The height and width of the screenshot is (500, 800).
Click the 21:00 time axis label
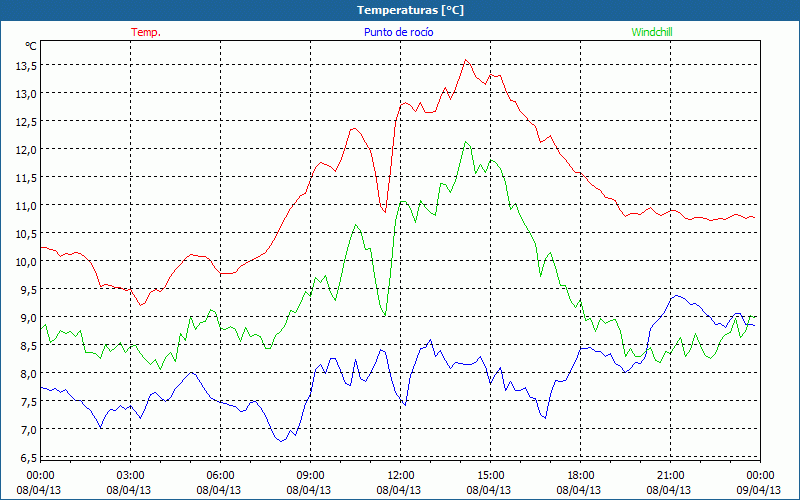670,476
